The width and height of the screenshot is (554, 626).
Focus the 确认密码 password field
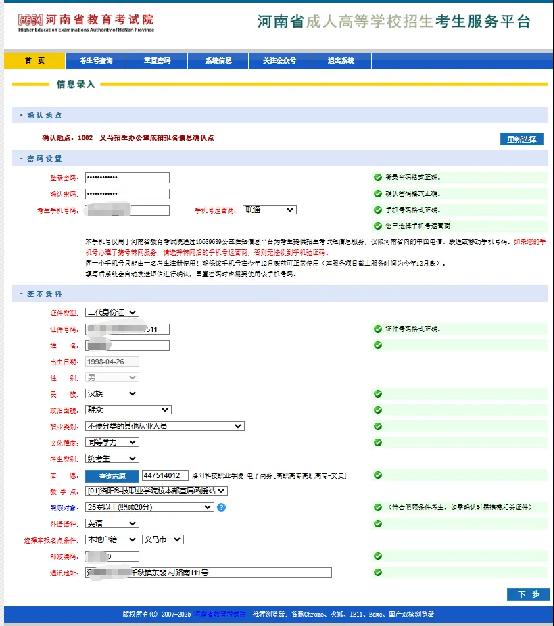click(127, 194)
